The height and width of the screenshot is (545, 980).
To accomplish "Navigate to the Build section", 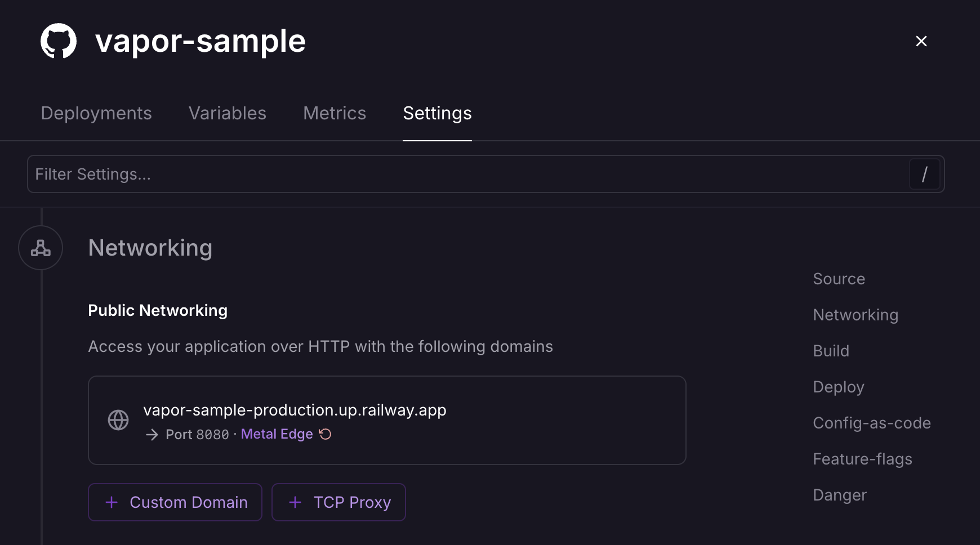I will tap(831, 351).
